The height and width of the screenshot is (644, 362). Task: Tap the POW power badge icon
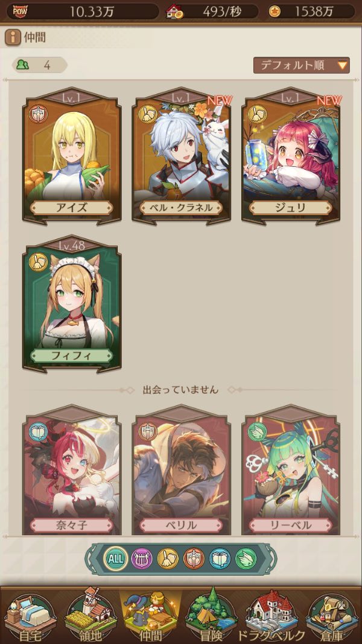(20, 11)
